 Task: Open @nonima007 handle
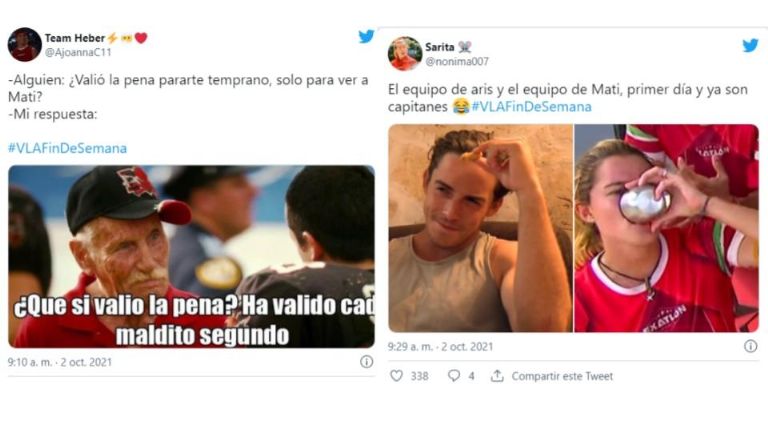(457, 62)
